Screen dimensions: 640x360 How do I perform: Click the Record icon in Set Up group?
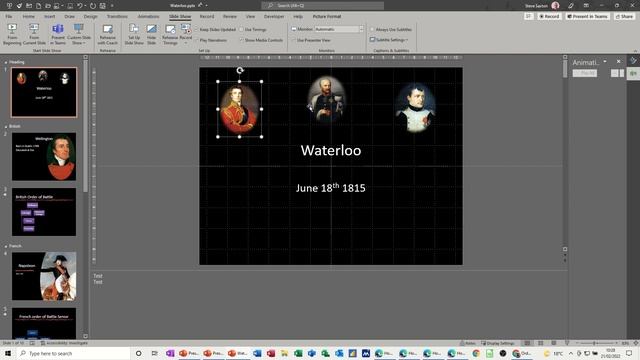(x=186, y=34)
